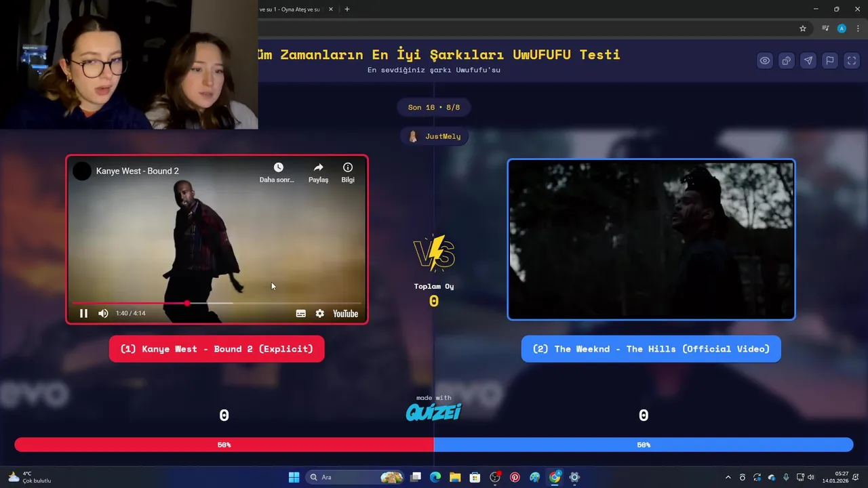Open Task View from the taskbar
Viewport: 868px width, 488px height.
(x=416, y=477)
